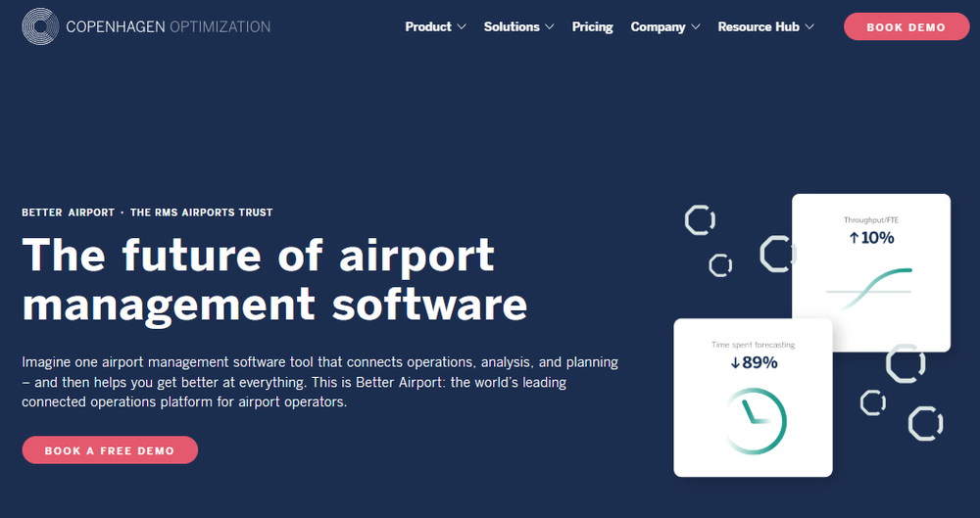This screenshot has width=980, height=518.
Task: Open the Resource Hub menu
Action: pos(759,26)
